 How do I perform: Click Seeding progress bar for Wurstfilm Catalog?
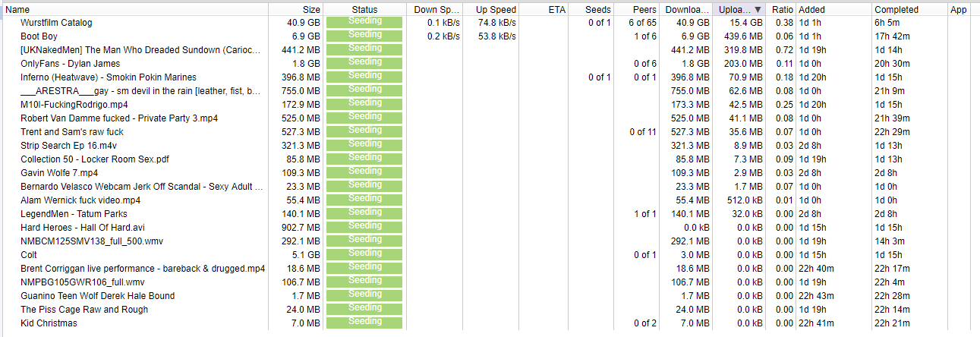pos(364,23)
